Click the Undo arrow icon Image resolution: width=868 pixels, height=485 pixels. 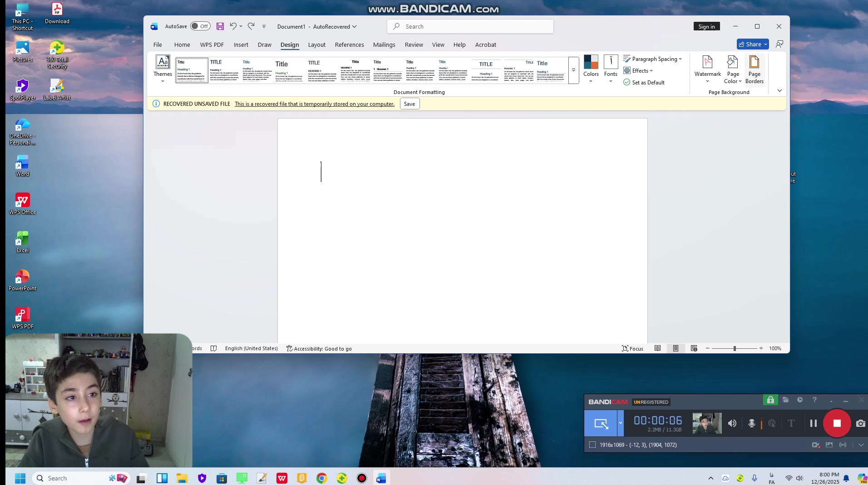233,26
